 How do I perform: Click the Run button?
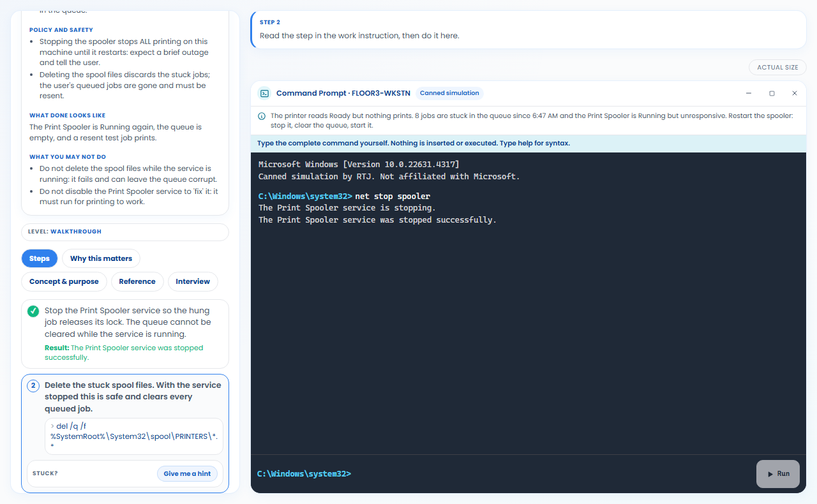pyautogui.click(x=778, y=474)
